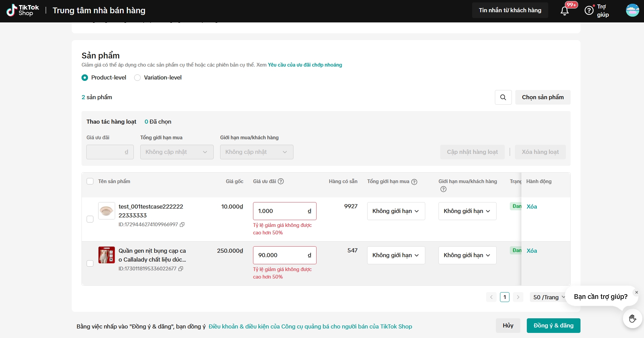Open the flash deal requirements link
This screenshot has height=338, width=644.
(x=305, y=65)
